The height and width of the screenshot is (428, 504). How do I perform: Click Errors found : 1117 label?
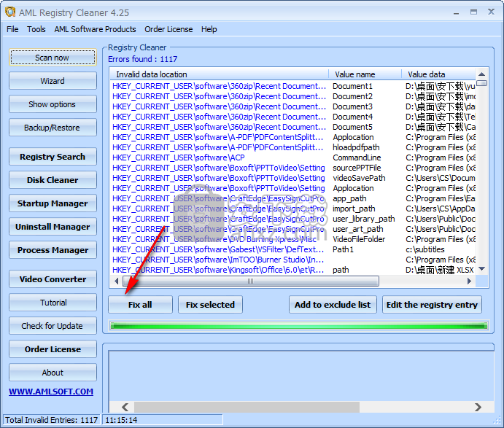(x=142, y=59)
